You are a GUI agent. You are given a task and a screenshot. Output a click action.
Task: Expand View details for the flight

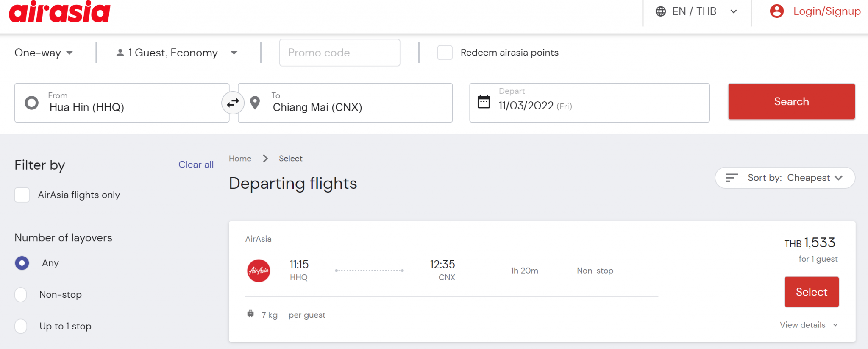point(809,325)
